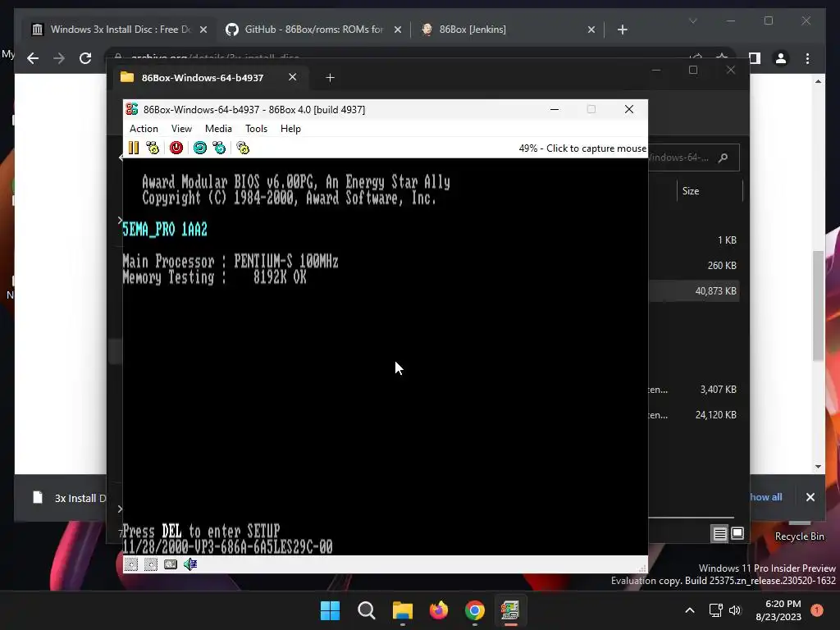Click '49% - Click to capture mouse' text

click(x=582, y=148)
